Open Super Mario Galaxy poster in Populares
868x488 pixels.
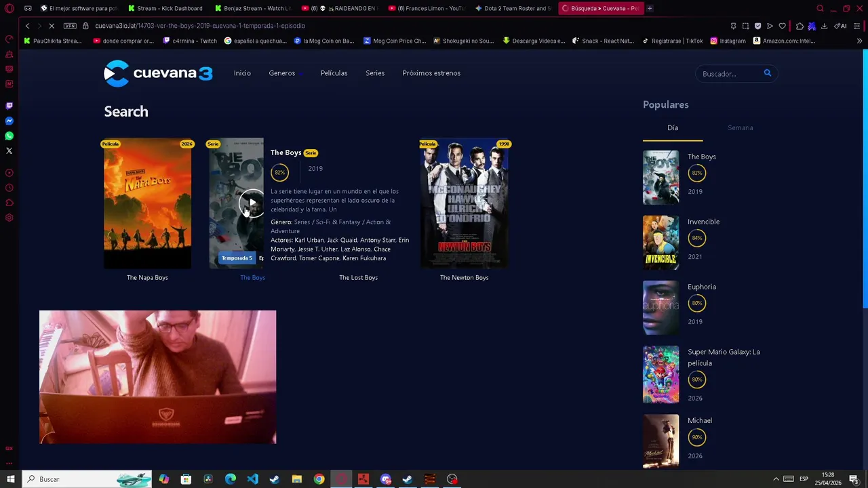pyautogui.click(x=660, y=374)
